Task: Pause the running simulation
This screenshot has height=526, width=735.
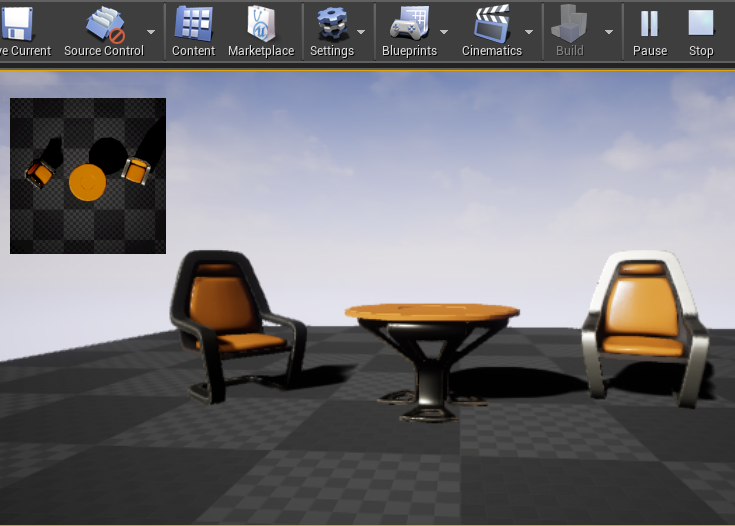Action: coord(650,31)
